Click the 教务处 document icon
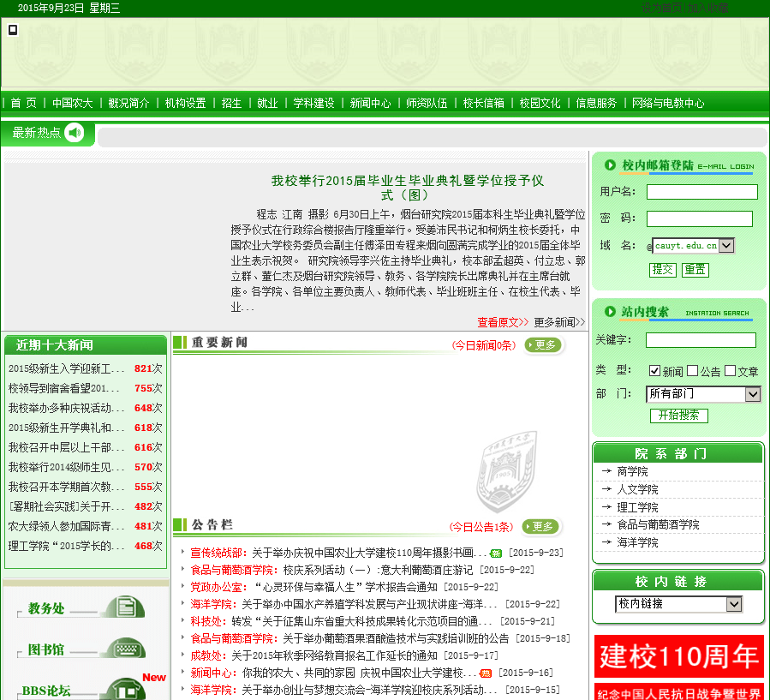 click(x=125, y=607)
